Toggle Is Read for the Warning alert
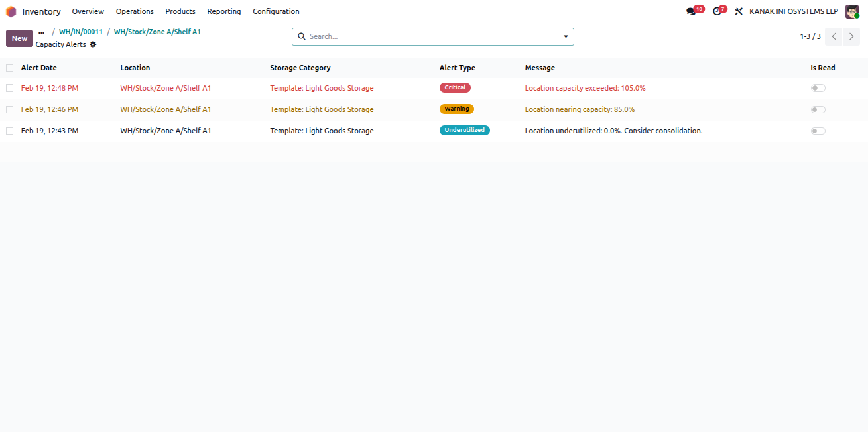Screen dimensions: 868x432 pyautogui.click(x=818, y=109)
